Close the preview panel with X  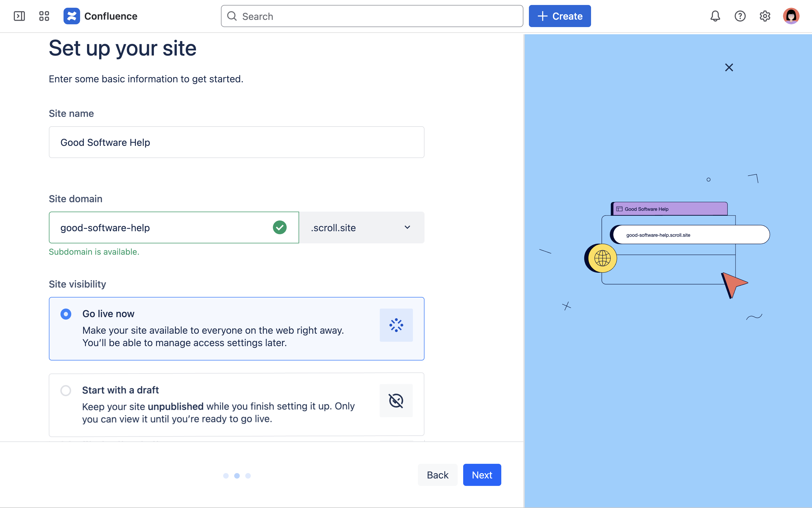point(729,67)
